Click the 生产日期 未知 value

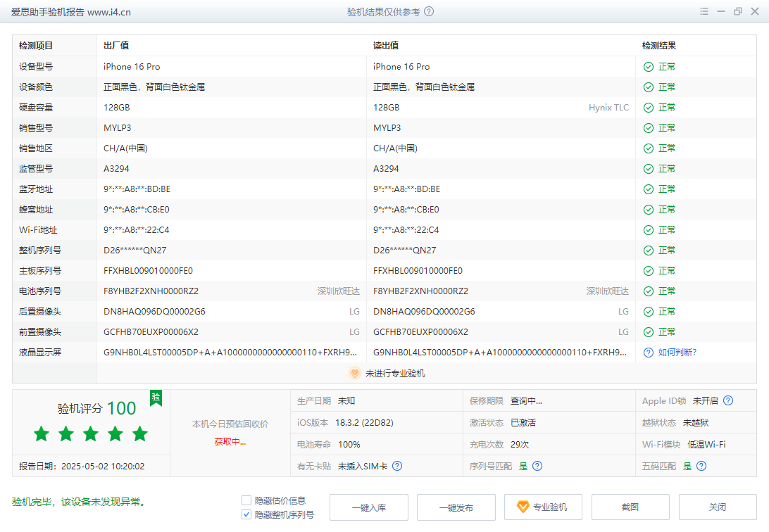[346, 401]
